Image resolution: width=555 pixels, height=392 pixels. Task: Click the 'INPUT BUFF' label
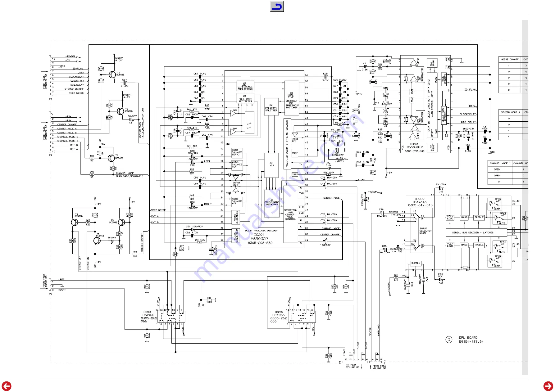tap(236, 184)
